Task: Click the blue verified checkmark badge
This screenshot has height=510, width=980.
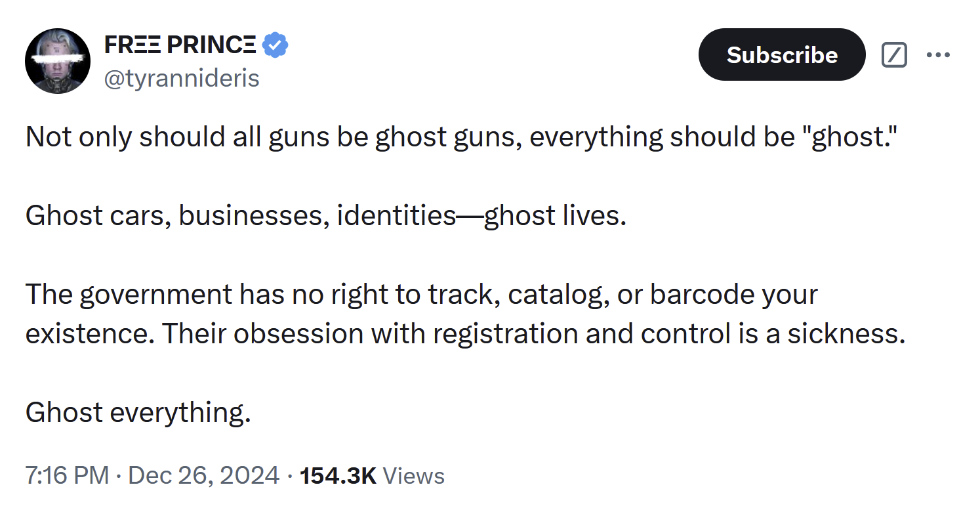Action: point(276,45)
